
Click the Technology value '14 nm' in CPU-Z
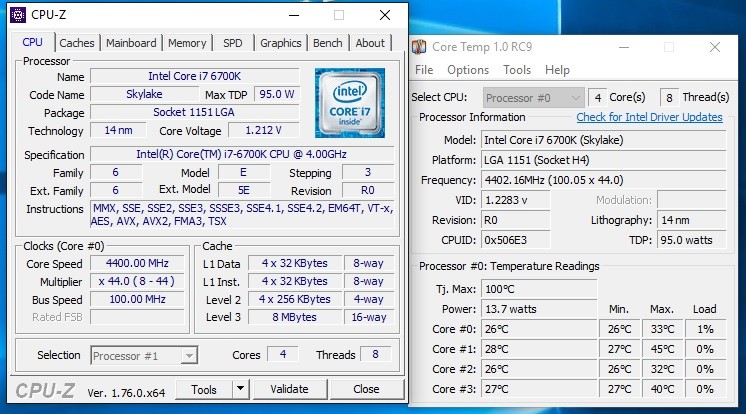click(x=118, y=130)
